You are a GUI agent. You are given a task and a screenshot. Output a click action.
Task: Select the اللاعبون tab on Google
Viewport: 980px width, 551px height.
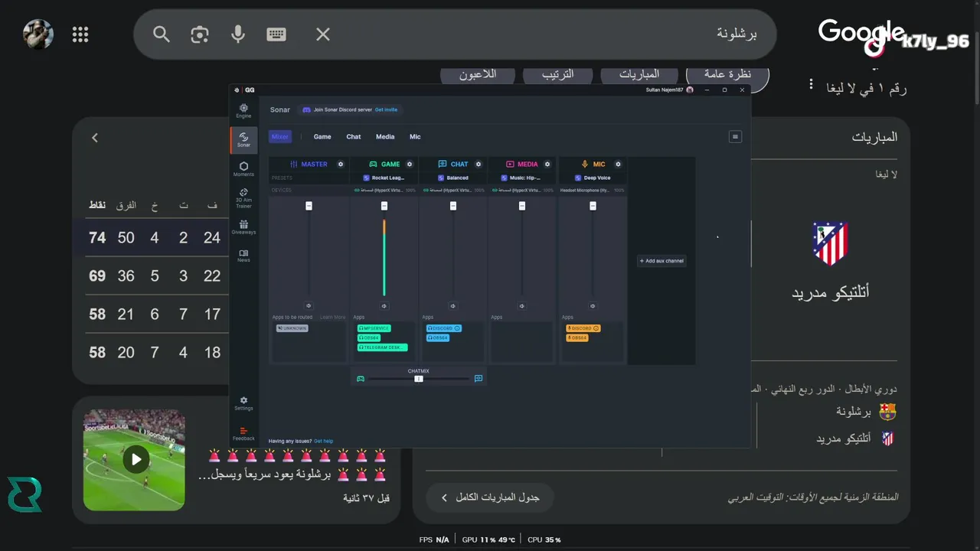pos(478,74)
